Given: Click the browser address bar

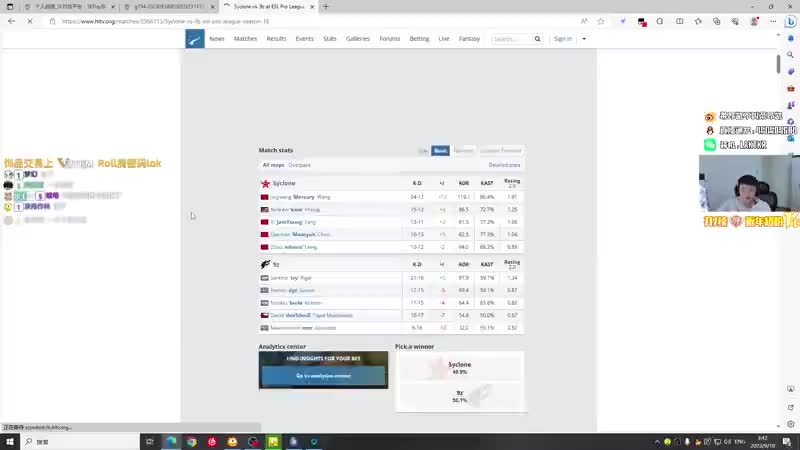Looking at the screenshot, I should click(x=300, y=21).
